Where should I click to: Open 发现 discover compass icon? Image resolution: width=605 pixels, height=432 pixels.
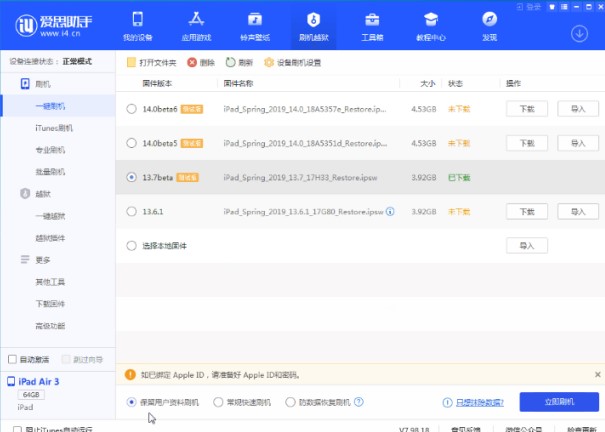tap(489, 20)
